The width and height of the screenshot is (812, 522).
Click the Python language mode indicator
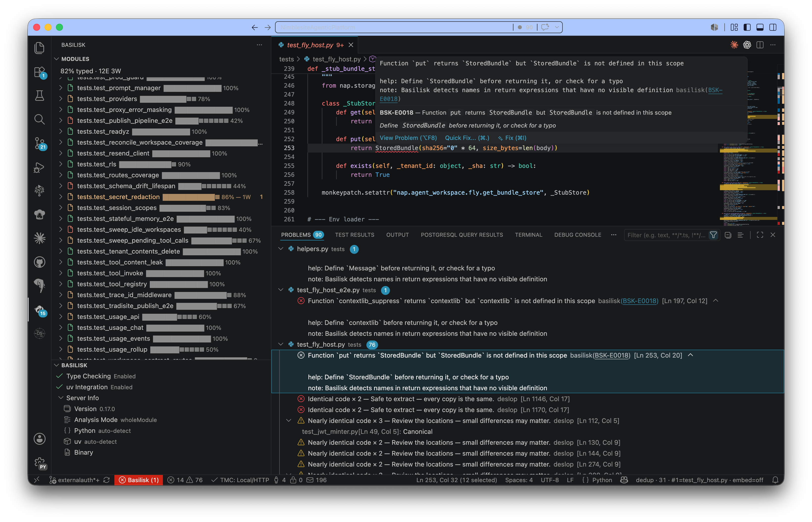point(602,480)
